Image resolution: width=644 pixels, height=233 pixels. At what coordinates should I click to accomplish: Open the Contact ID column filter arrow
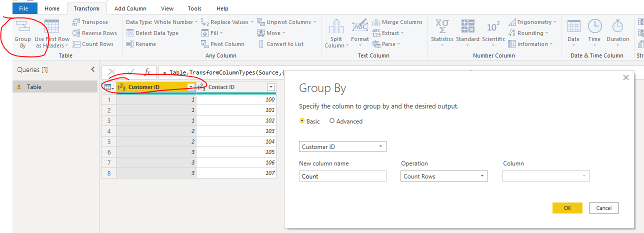[x=270, y=87]
